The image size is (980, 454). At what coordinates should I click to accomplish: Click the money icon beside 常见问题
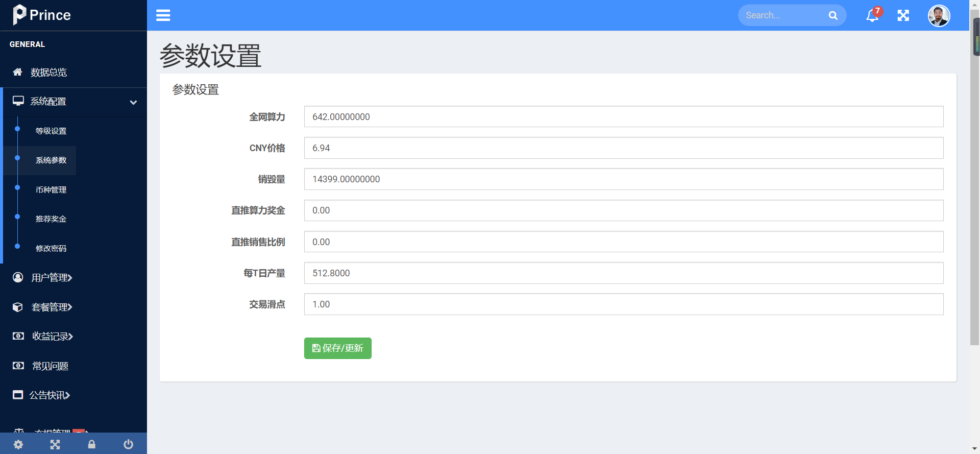[x=18, y=366]
